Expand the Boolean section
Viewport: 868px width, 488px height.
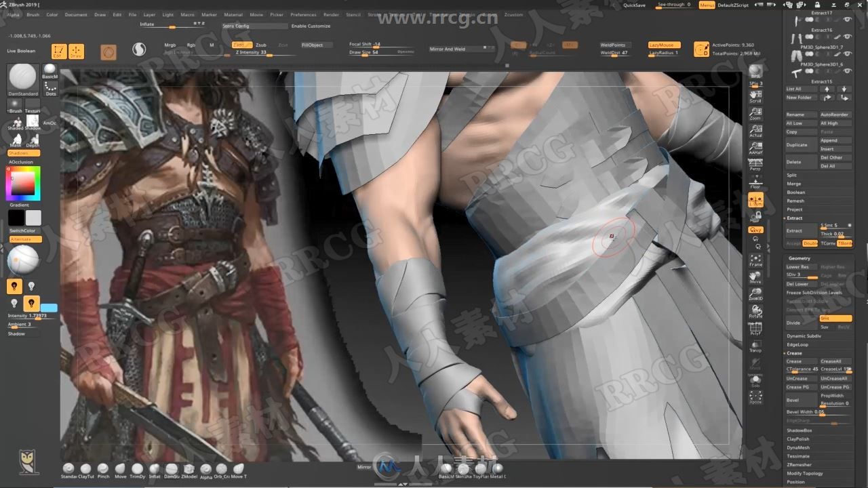pos(795,192)
